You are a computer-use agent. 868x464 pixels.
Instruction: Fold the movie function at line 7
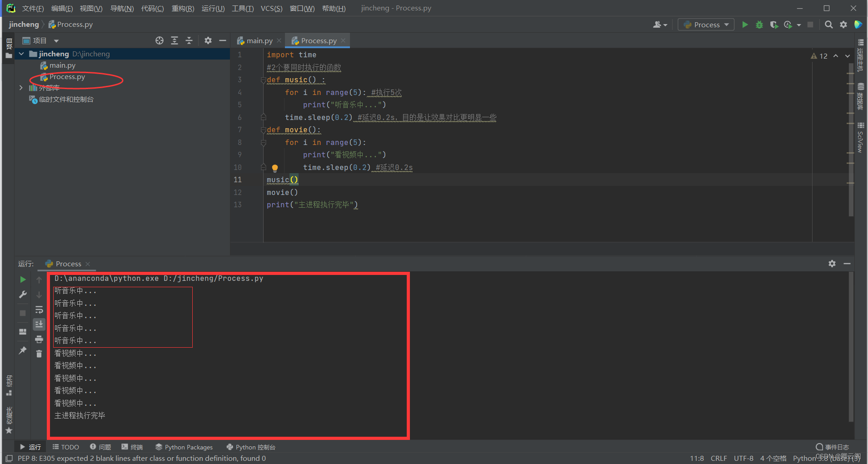coord(263,130)
